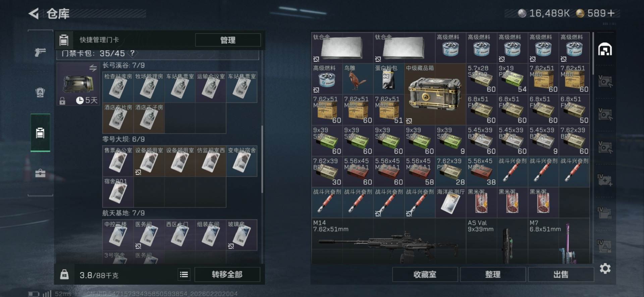
Task: Open the weapons pistol tab in sidebar
Action: click(40, 52)
